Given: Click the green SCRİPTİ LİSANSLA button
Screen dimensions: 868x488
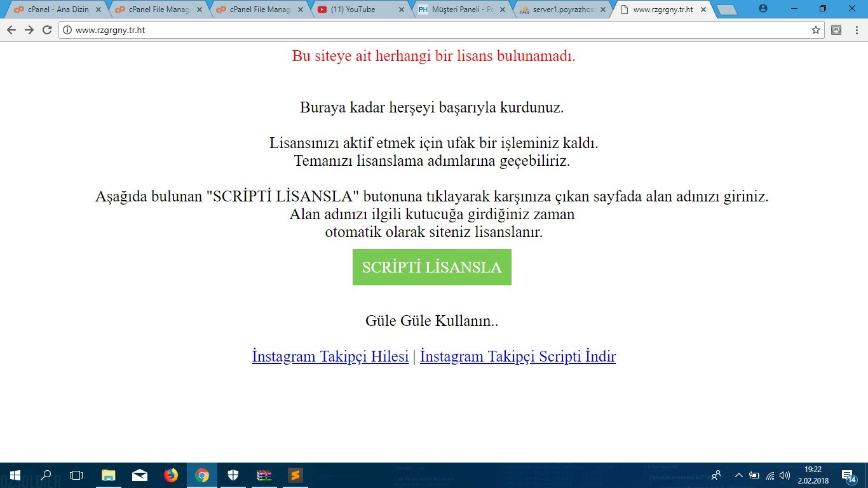Looking at the screenshot, I should click(x=432, y=267).
